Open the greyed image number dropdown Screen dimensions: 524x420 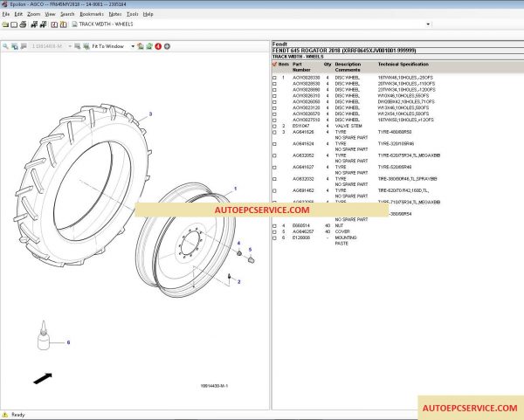tap(70, 46)
